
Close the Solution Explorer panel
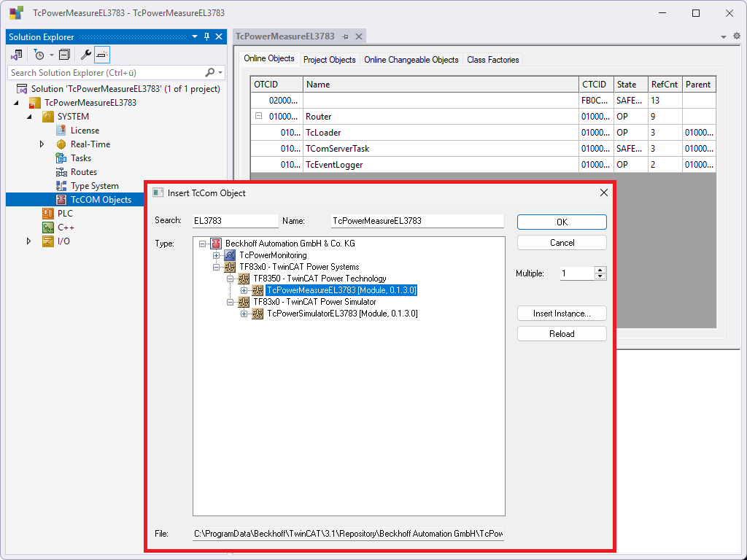click(x=219, y=36)
